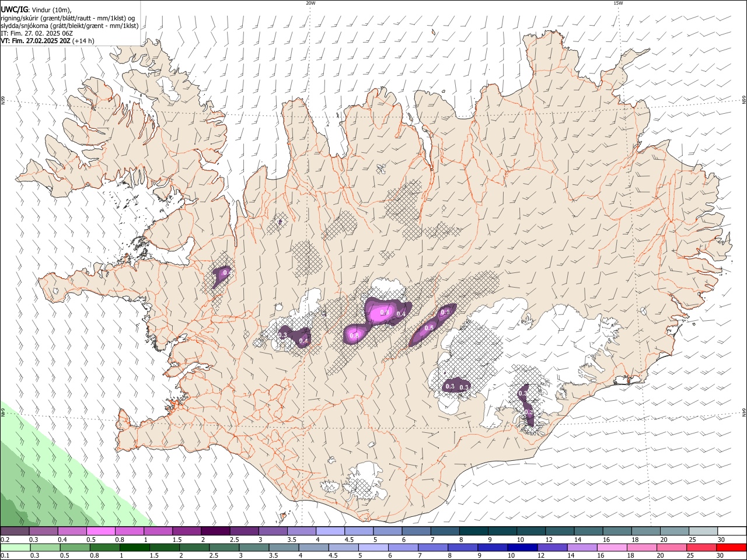Pick the pale grey swatch above 25 in upper legend
The width and height of the screenshot is (747, 560).
703,531
